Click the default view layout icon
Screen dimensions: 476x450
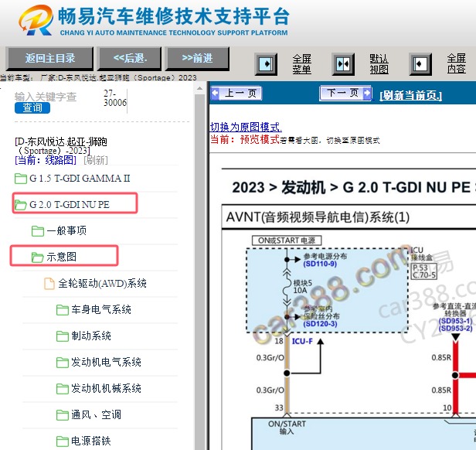pyautogui.click(x=343, y=64)
